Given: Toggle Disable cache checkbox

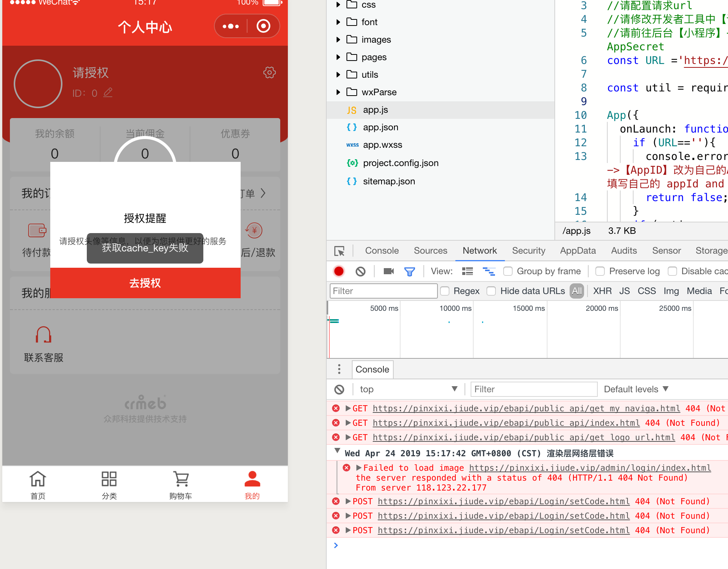Looking at the screenshot, I should [x=672, y=271].
